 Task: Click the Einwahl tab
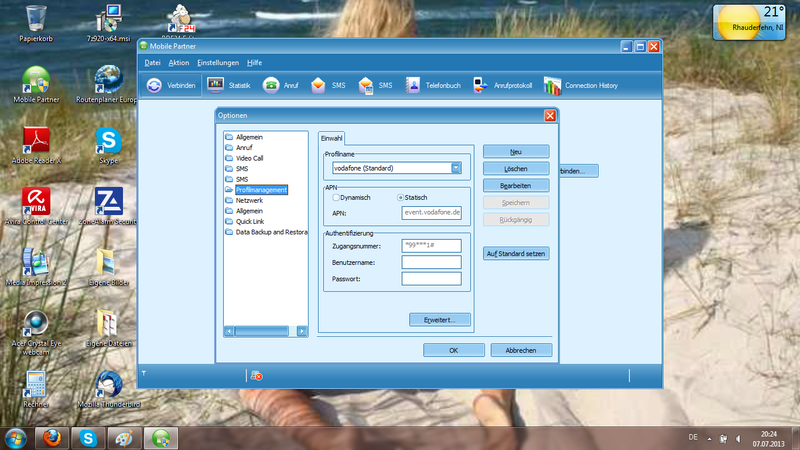pos(332,137)
